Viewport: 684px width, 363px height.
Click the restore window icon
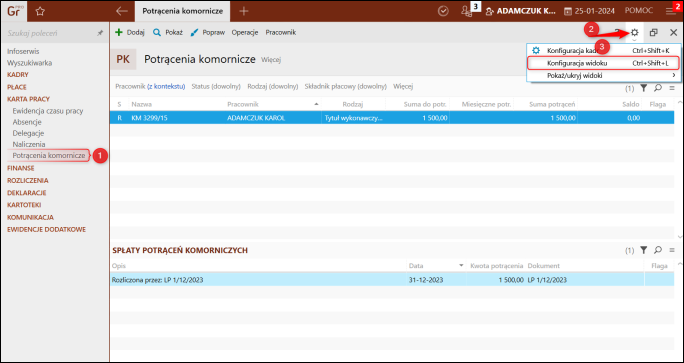[x=653, y=32]
